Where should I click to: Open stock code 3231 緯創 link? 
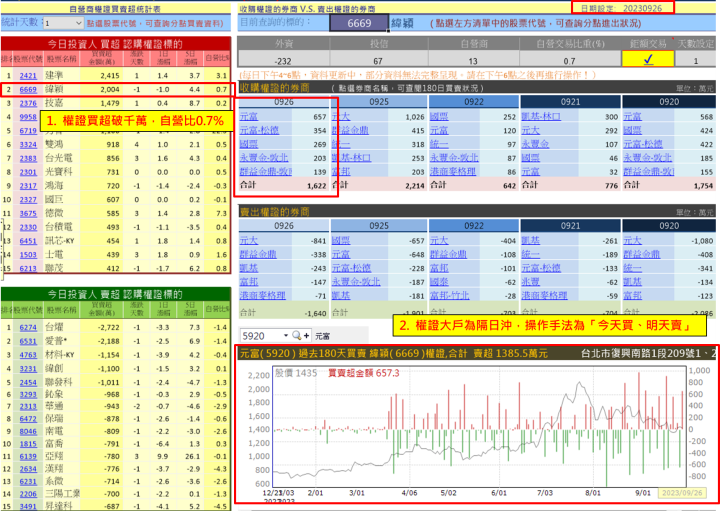tap(28, 368)
